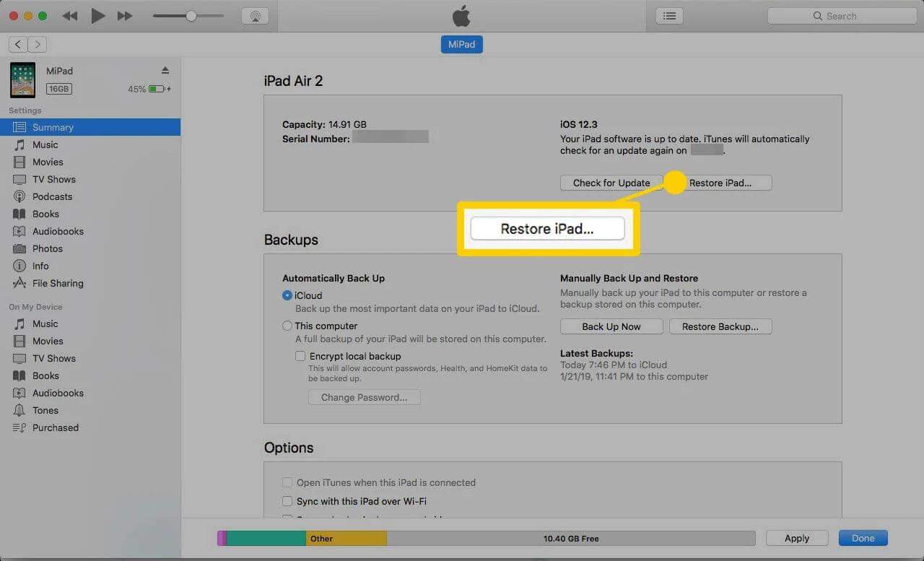Open Tones under On My Device
924x561 pixels.
point(45,410)
